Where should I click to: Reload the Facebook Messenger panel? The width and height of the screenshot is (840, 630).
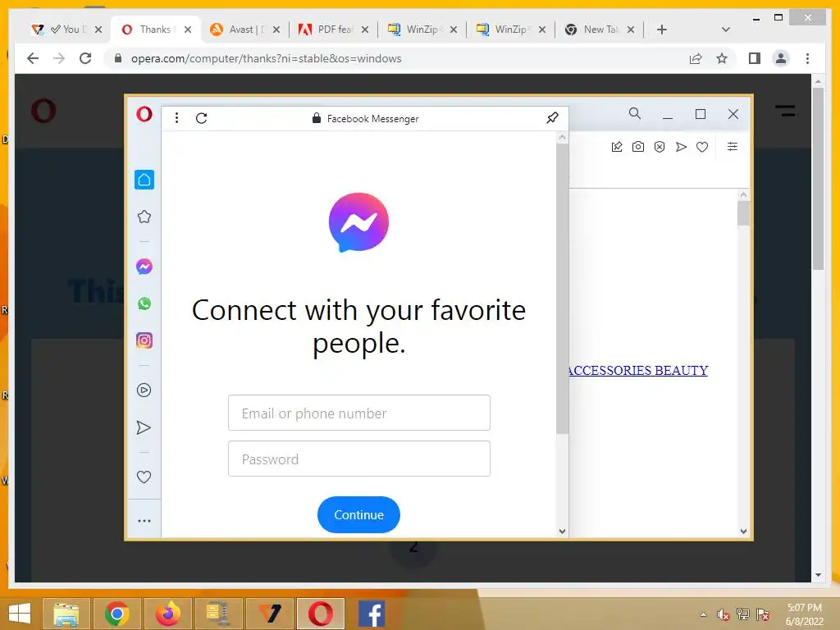click(x=202, y=118)
